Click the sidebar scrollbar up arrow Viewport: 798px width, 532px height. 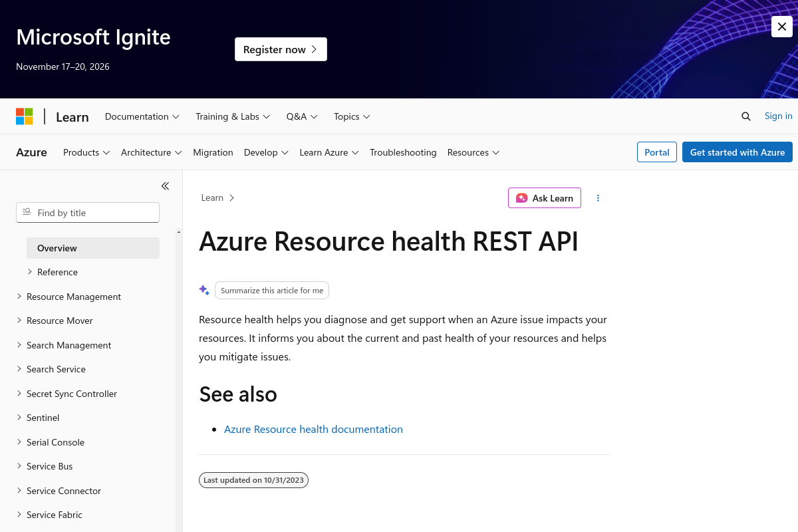tap(179, 232)
